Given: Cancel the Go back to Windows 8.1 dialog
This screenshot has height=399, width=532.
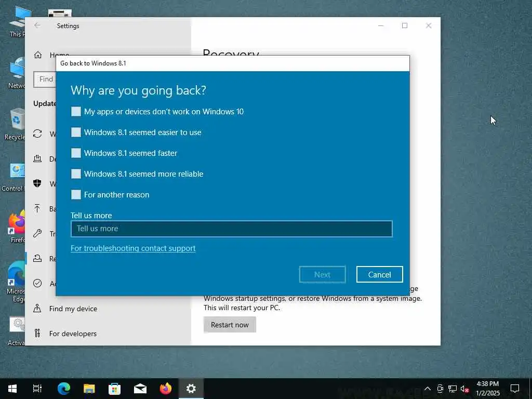Looking at the screenshot, I should (379, 274).
